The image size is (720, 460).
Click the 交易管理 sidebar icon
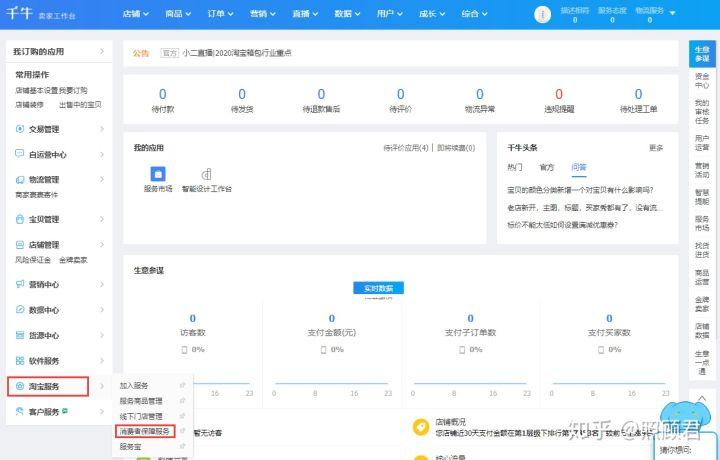click(x=20, y=129)
